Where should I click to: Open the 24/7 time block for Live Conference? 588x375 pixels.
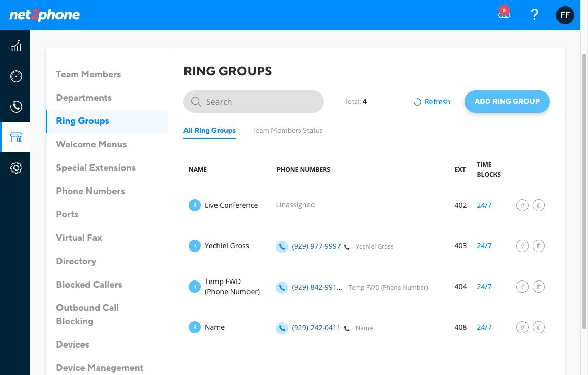tap(484, 205)
